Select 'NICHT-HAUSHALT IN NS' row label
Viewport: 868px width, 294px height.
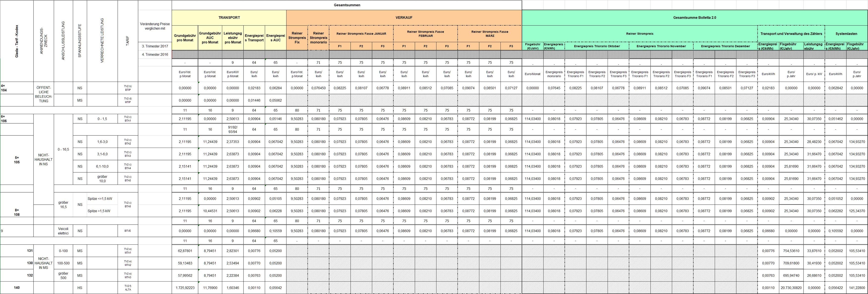point(43,160)
